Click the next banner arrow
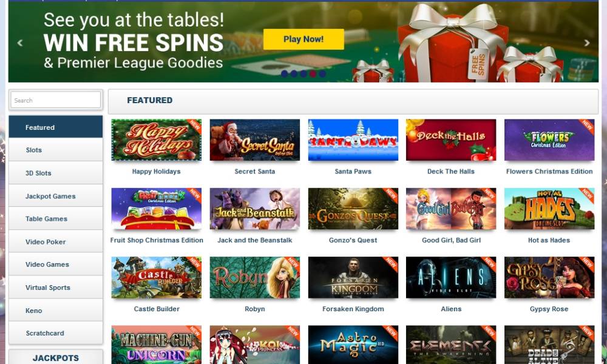607x364 pixels. (x=587, y=43)
